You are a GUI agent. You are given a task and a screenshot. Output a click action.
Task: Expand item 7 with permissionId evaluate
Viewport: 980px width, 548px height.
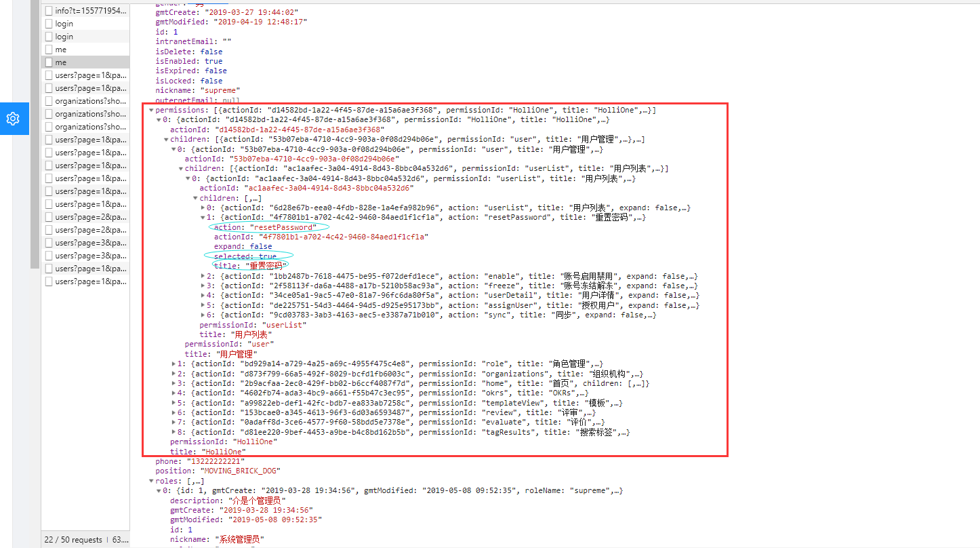(173, 422)
